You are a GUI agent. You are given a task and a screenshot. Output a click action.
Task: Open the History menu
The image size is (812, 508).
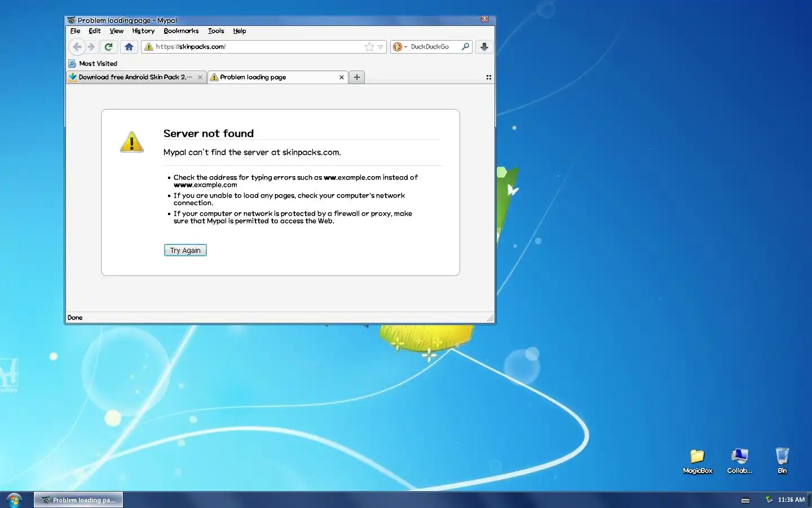click(x=143, y=31)
